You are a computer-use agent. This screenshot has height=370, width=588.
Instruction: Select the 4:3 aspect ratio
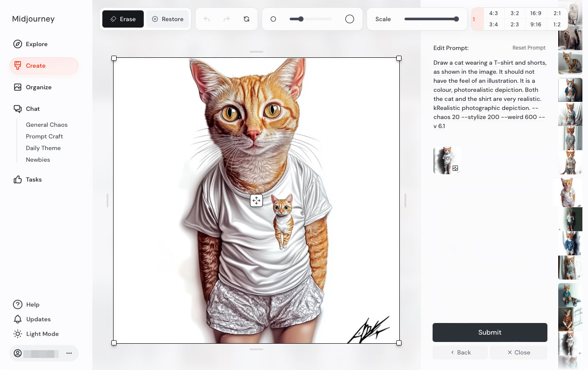(x=494, y=13)
